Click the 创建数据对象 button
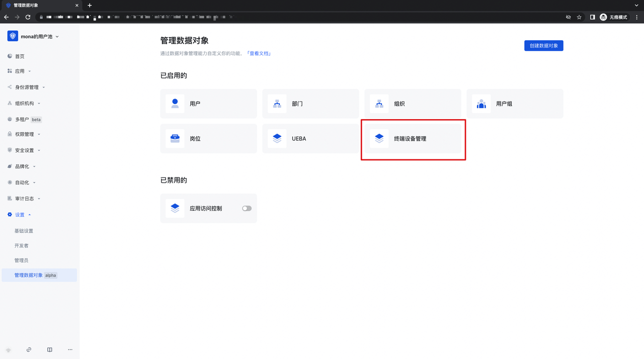The image size is (644, 359). tap(543, 46)
